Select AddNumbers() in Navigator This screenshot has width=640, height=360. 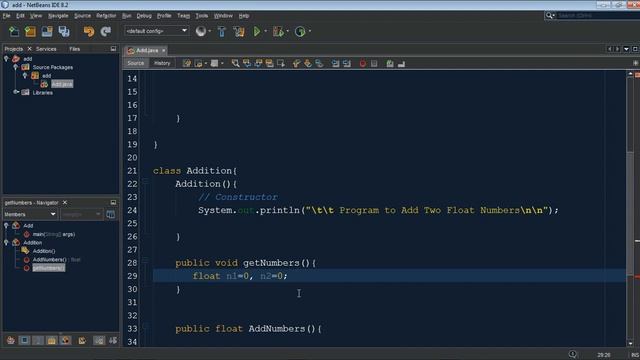(49, 260)
